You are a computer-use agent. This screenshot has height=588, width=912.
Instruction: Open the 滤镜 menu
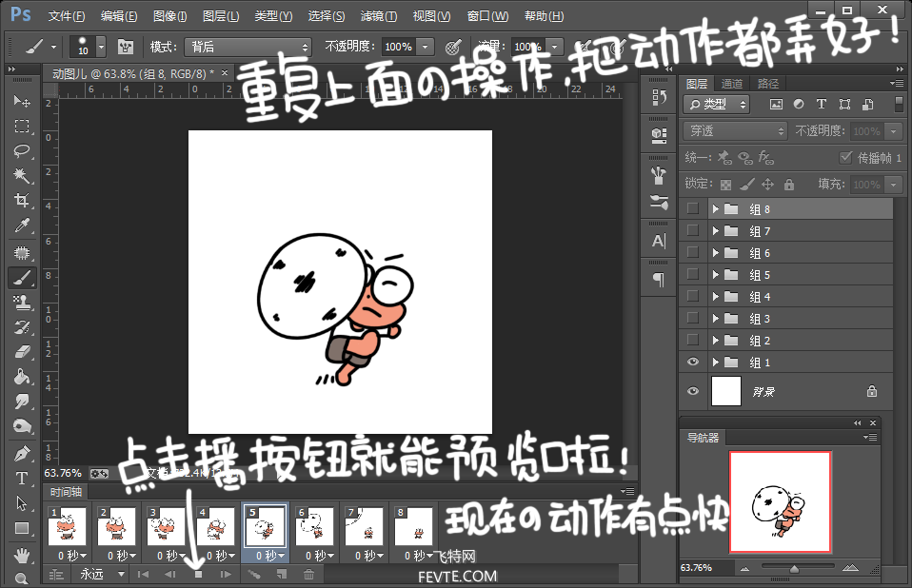(379, 16)
